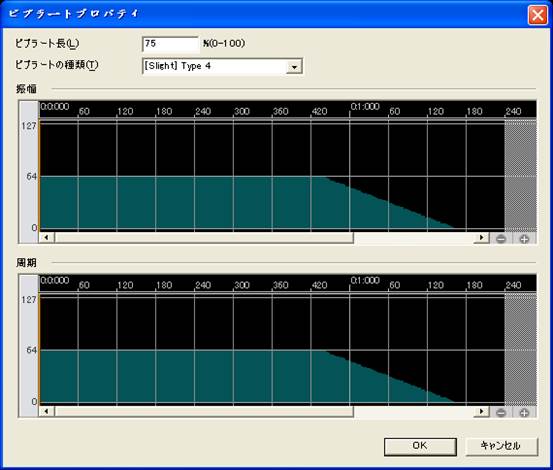Click the amplitude graph right scroll arrow

tap(481, 238)
